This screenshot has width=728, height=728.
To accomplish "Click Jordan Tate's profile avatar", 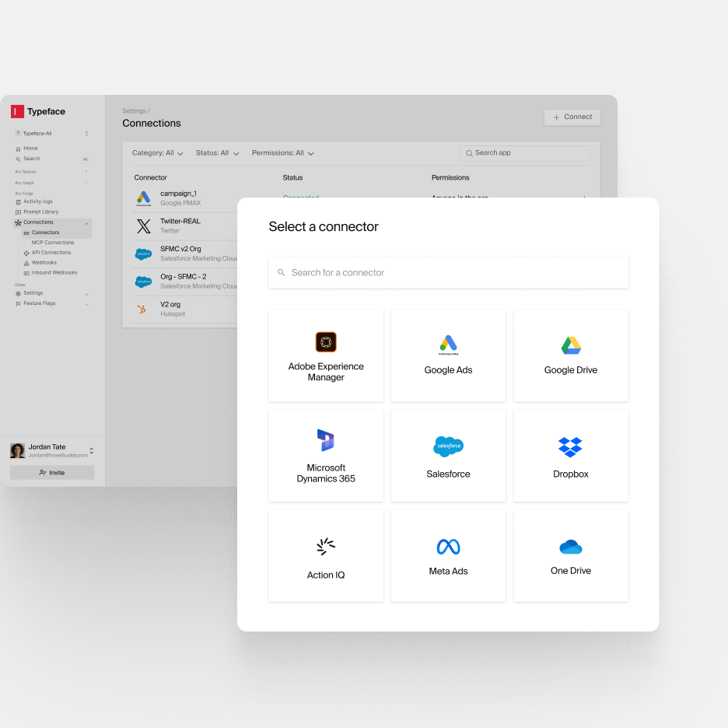I will coord(18,450).
